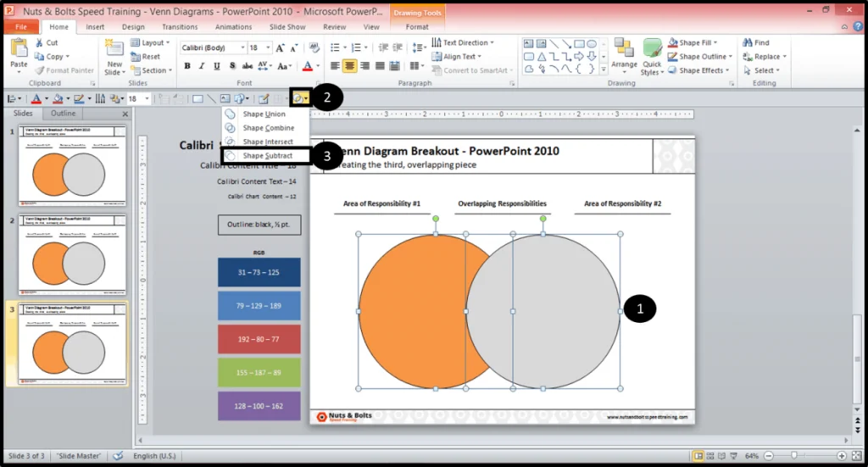Create a New Slide

pos(114,58)
